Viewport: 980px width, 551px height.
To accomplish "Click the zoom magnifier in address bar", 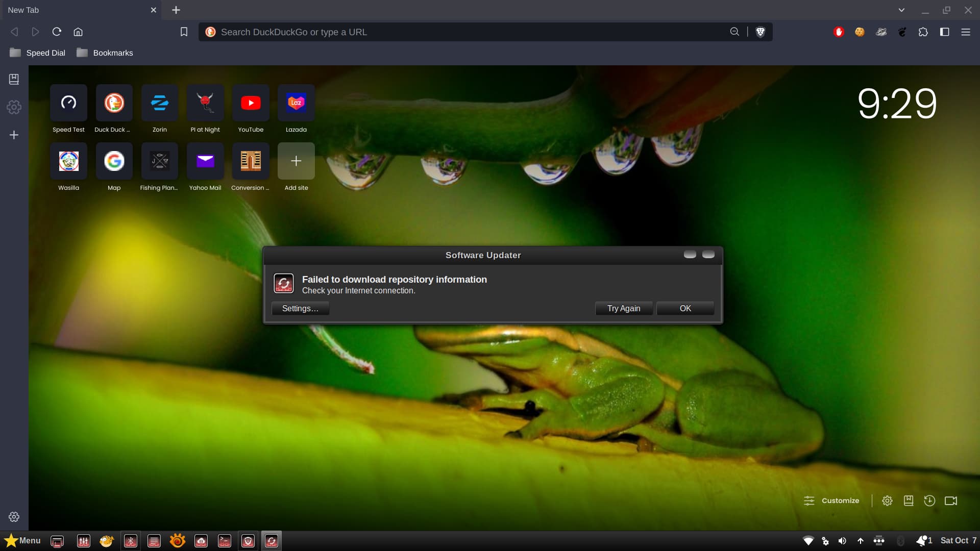I will point(734,32).
